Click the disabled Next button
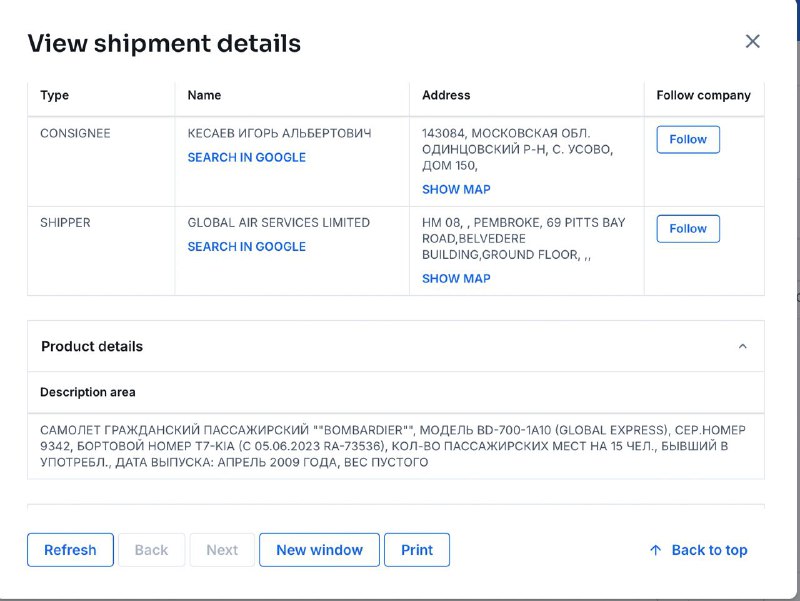Viewport: 800px width, 601px height. coord(222,550)
